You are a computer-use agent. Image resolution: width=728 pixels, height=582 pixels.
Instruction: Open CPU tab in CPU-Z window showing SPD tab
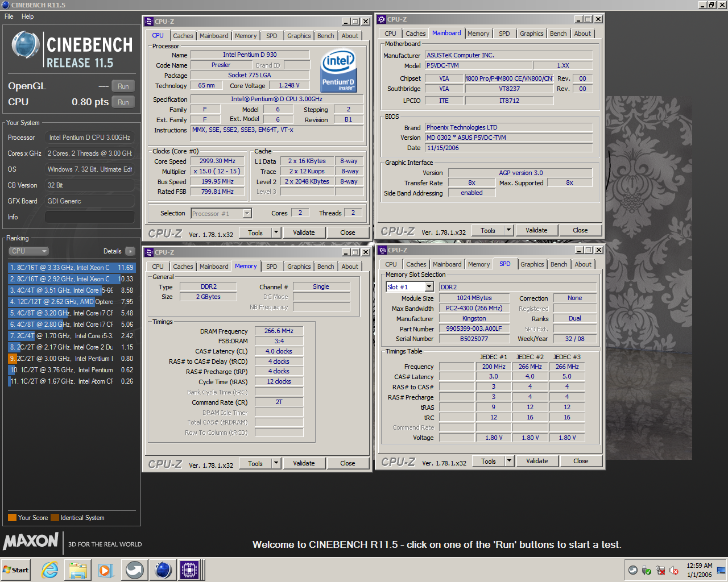tap(391, 264)
